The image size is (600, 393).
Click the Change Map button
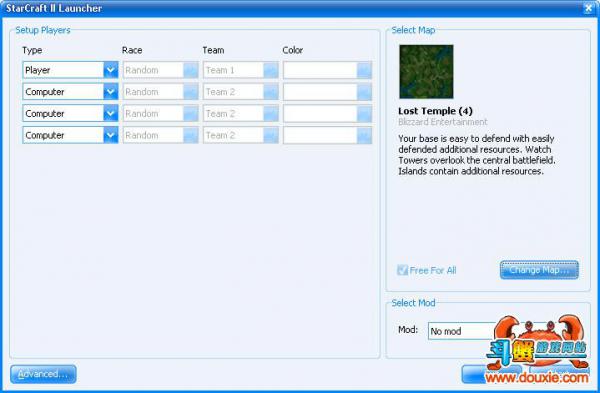[539, 270]
